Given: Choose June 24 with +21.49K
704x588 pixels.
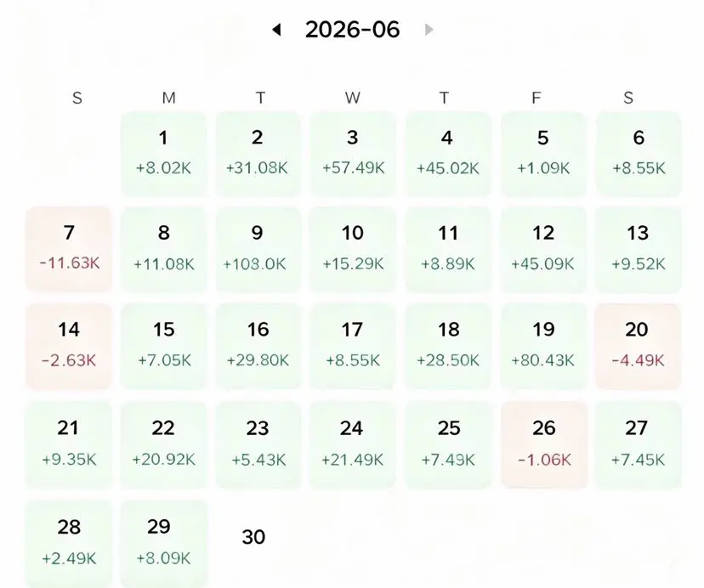Looking at the screenshot, I should pyautogui.click(x=353, y=444).
